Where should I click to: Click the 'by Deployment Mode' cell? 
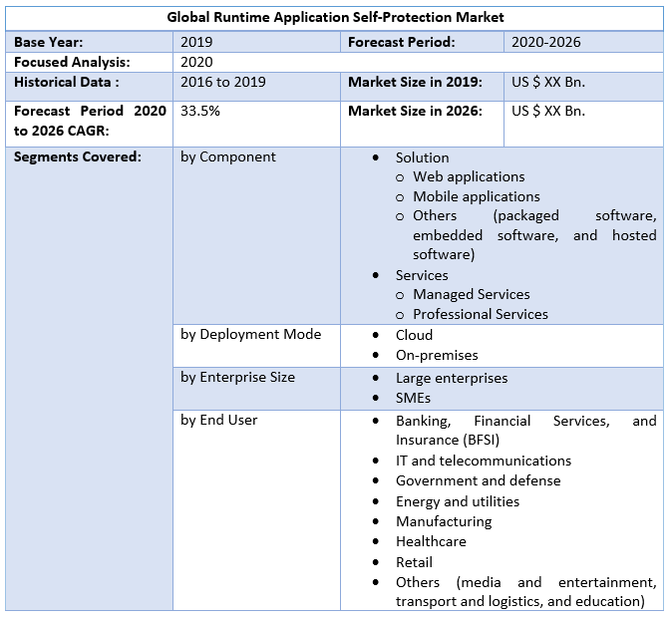point(250,334)
